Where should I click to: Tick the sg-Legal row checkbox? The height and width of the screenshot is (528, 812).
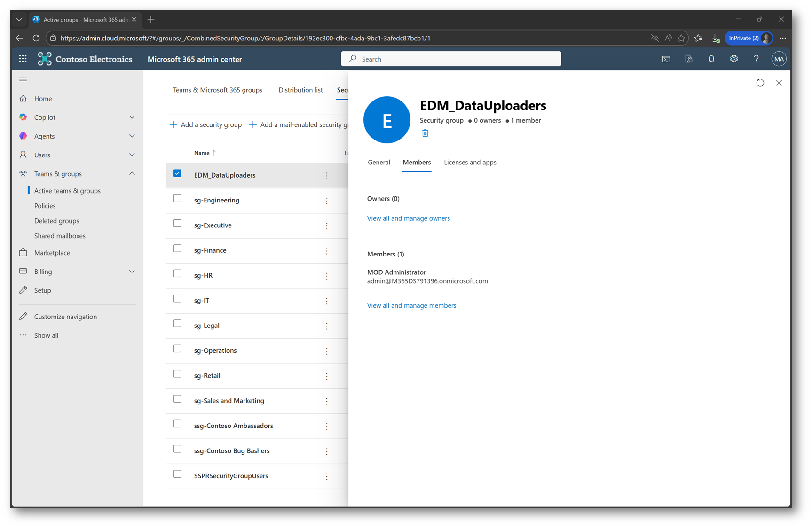pos(177,324)
